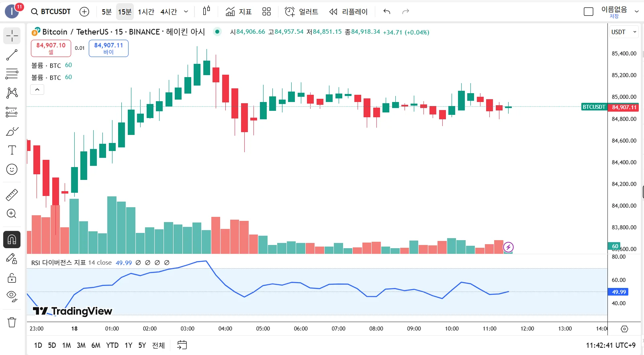Open the USDT currency dropdown
644x355 pixels.
click(624, 32)
